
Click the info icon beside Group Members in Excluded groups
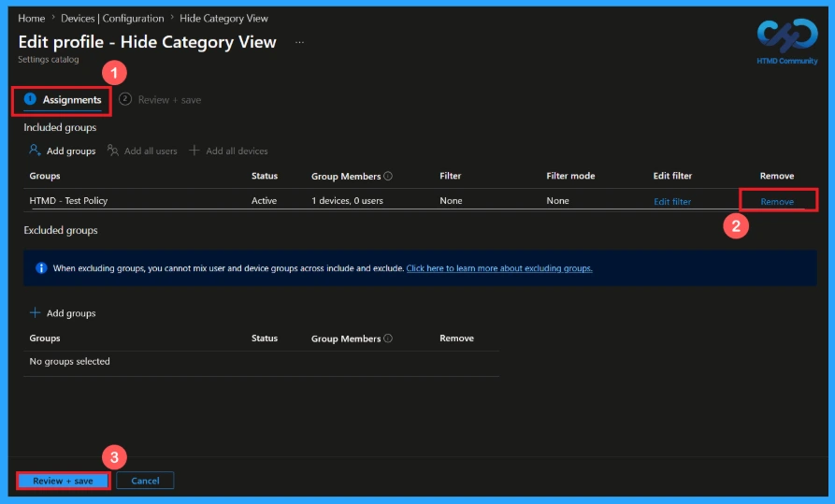click(388, 338)
